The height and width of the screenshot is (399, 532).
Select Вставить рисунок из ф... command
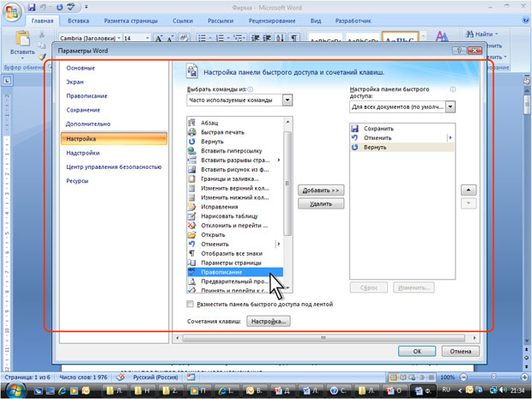235,170
